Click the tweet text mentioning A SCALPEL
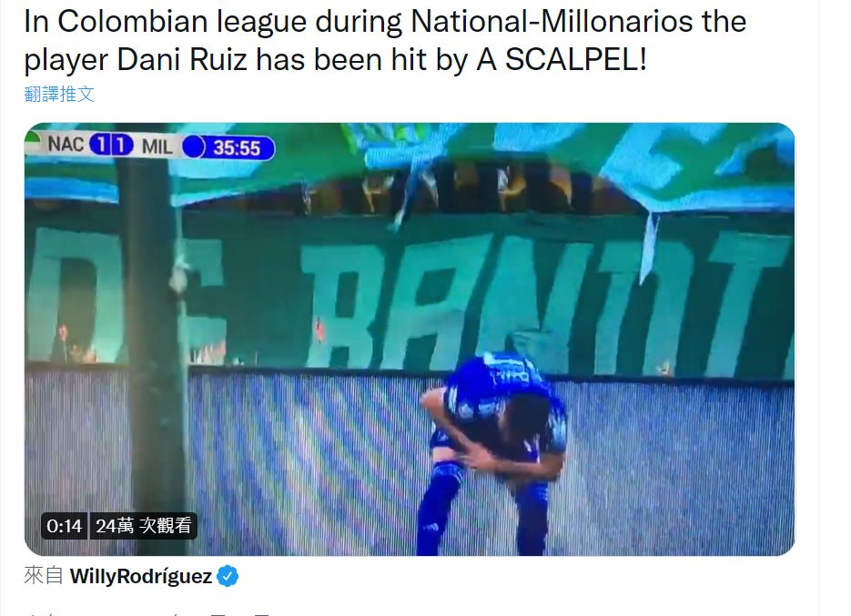Screen dimensions: 851x616 pos(385,40)
